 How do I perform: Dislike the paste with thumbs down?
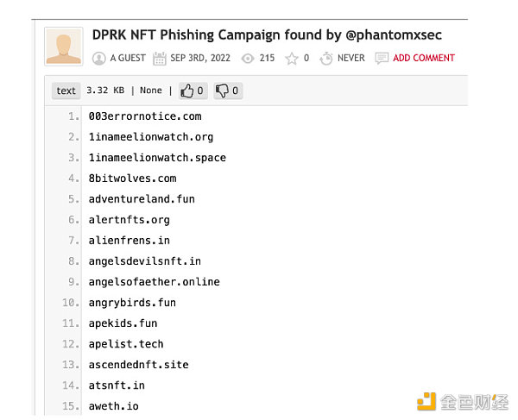(x=228, y=91)
